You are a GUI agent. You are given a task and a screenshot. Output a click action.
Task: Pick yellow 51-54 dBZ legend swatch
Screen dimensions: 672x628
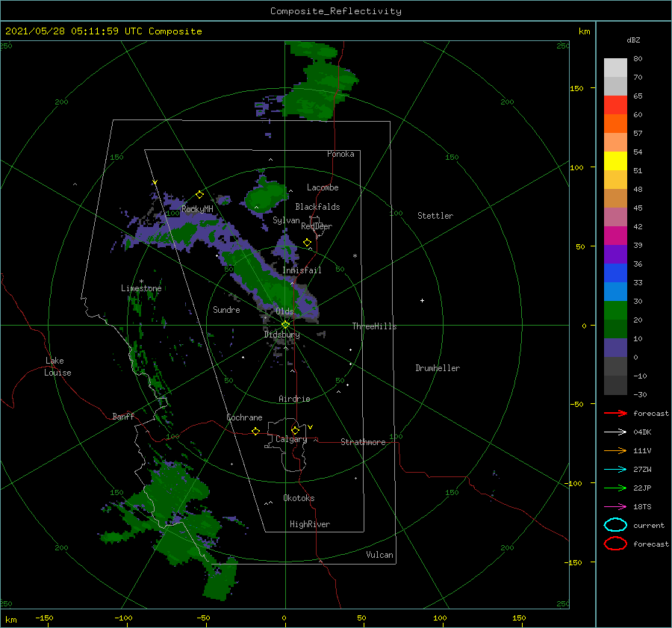click(615, 161)
